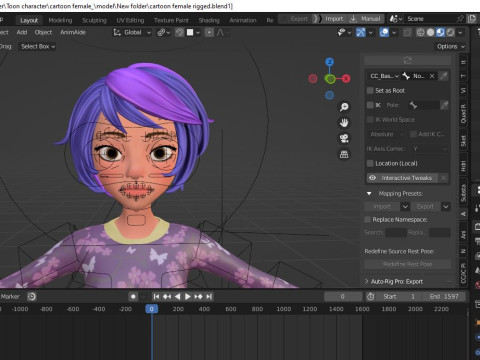Switch to Texture Paint workspace tab
This screenshot has width=480, height=360.
coord(171,20)
